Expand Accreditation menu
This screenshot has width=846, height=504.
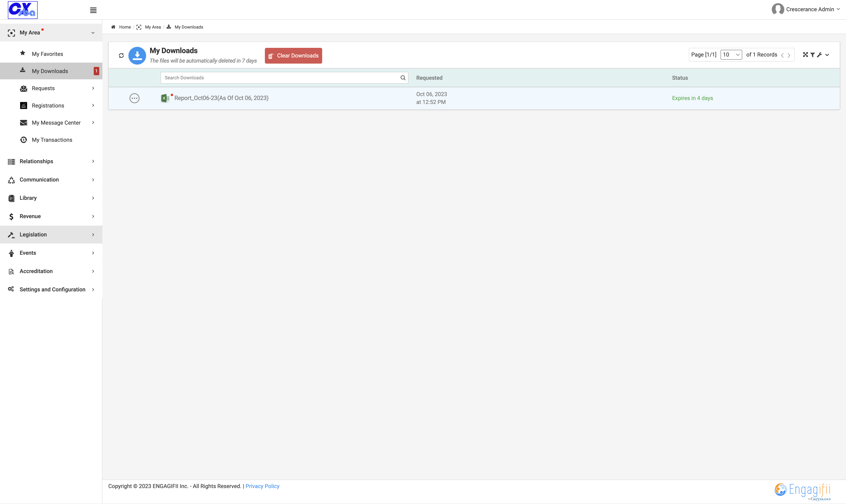point(51,271)
